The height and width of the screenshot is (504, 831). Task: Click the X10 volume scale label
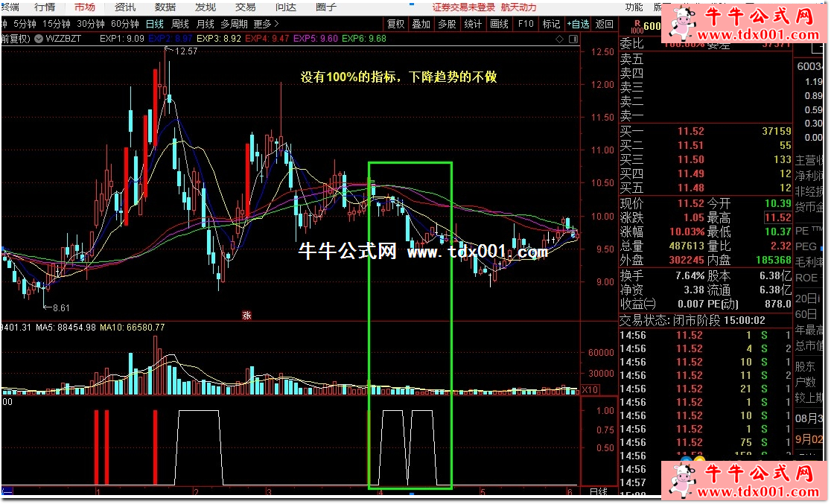tap(590, 389)
